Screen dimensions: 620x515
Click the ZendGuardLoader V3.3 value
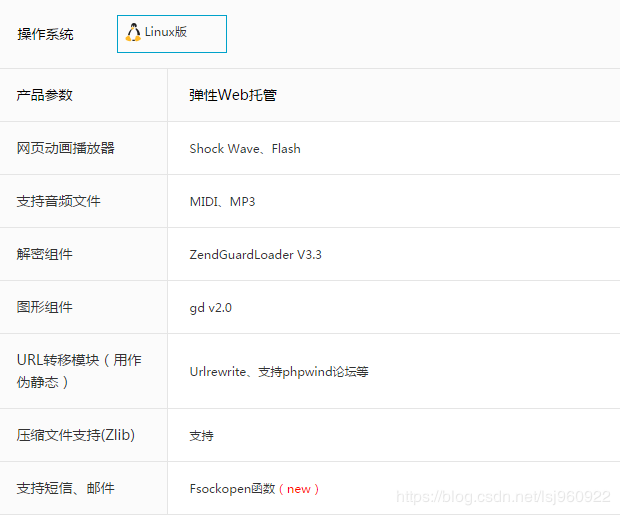click(x=255, y=255)
